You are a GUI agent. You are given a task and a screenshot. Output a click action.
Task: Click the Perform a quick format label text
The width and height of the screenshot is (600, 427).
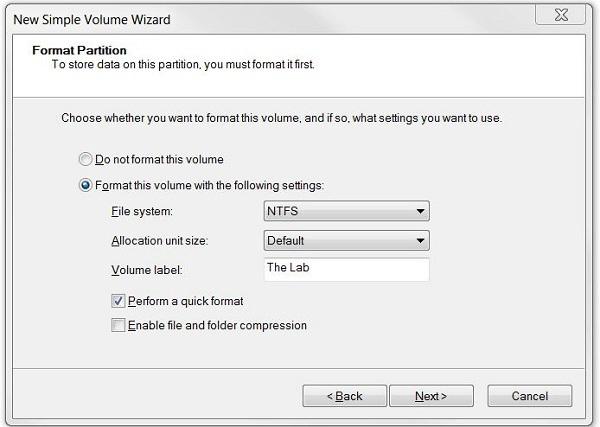point(186,301)
